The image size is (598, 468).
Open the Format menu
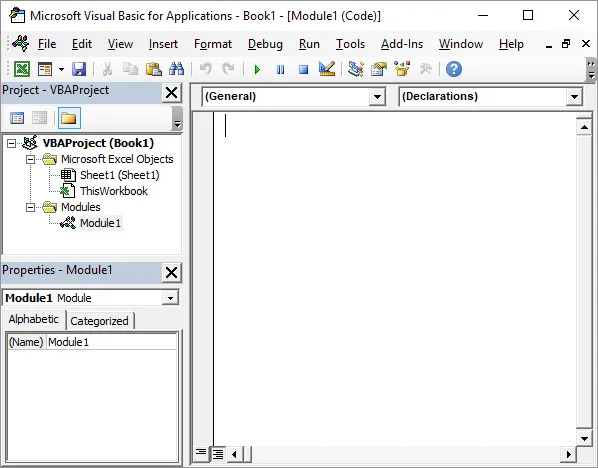pos(213,44)
